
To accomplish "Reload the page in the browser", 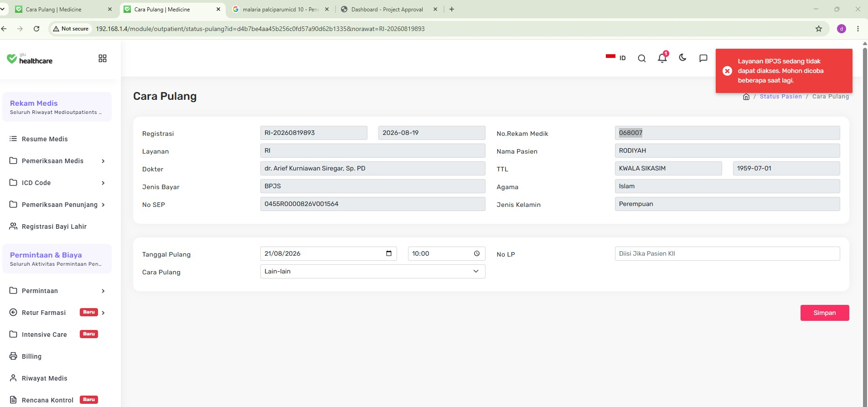I will (36, 29).
